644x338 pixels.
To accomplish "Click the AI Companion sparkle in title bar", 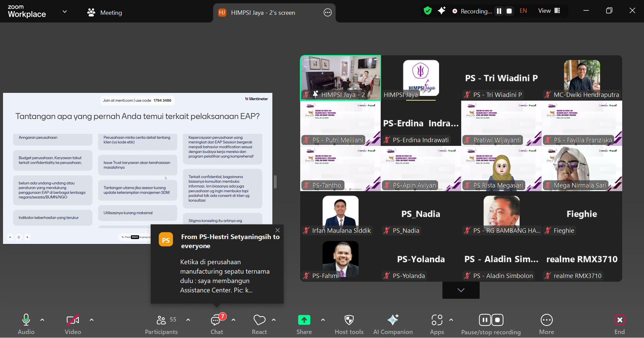I will click(x=442, y=11).
